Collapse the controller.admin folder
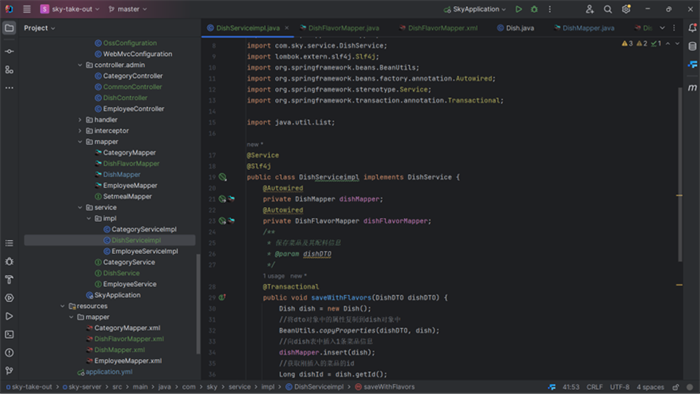This screenshot has height=394, width=700. 80,65
